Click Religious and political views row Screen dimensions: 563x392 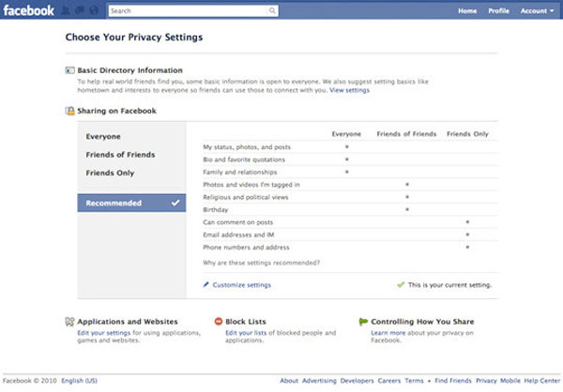pyautogui.click(x=350, y=197)
